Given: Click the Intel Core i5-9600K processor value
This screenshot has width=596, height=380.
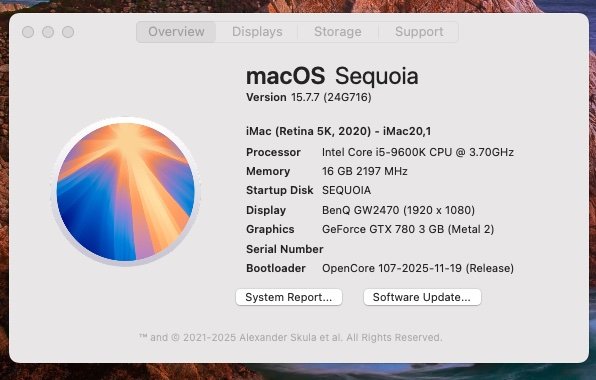Looking at the screenshot, I should (418, 152).
